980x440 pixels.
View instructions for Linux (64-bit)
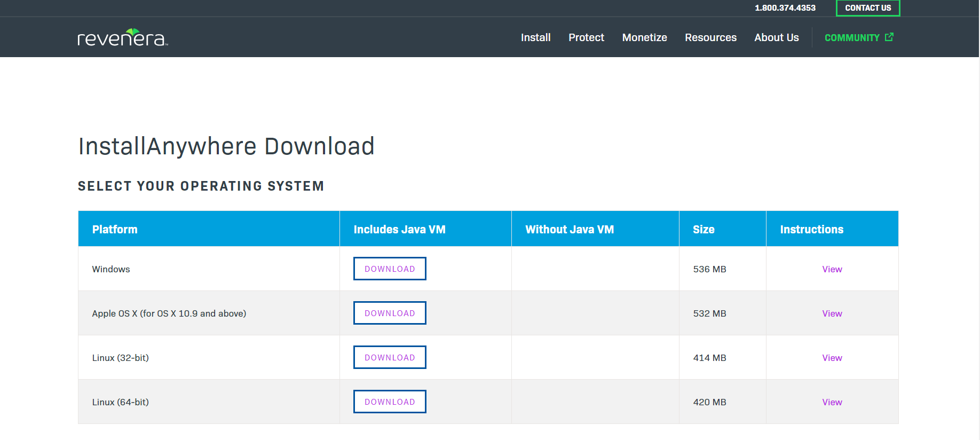(832, 402)
